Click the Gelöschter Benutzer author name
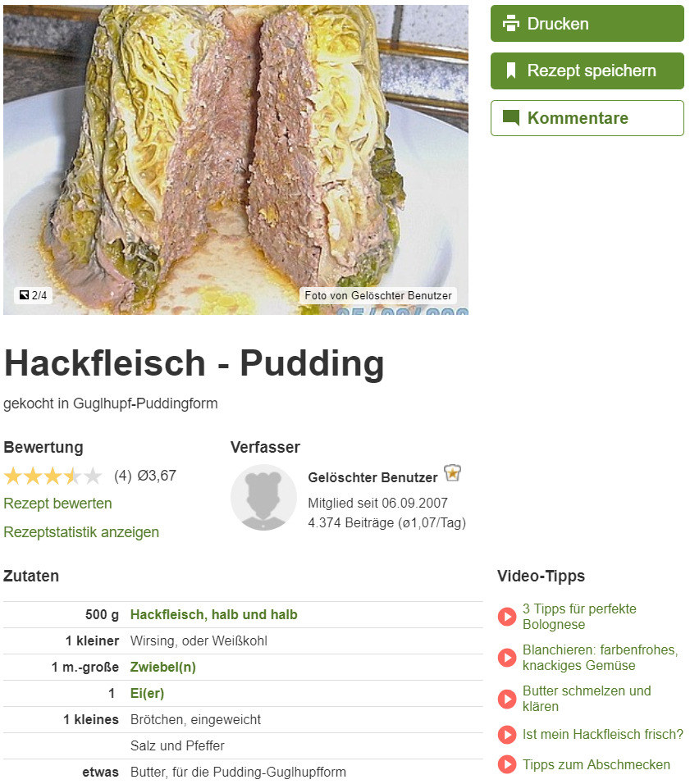Image resolution: width=690 pixels, height=784 pixels. 372,477
